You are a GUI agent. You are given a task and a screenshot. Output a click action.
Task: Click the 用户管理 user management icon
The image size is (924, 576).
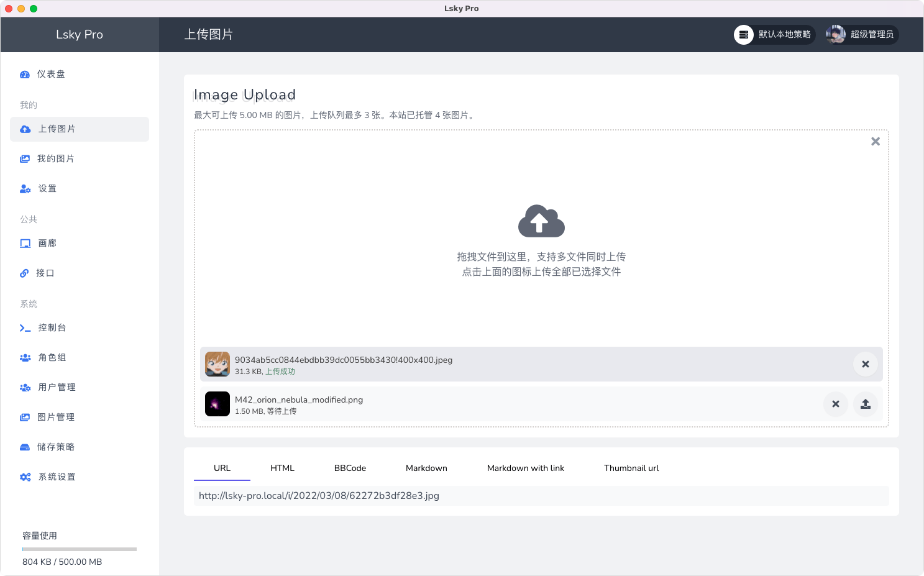[x=25, y=387]
